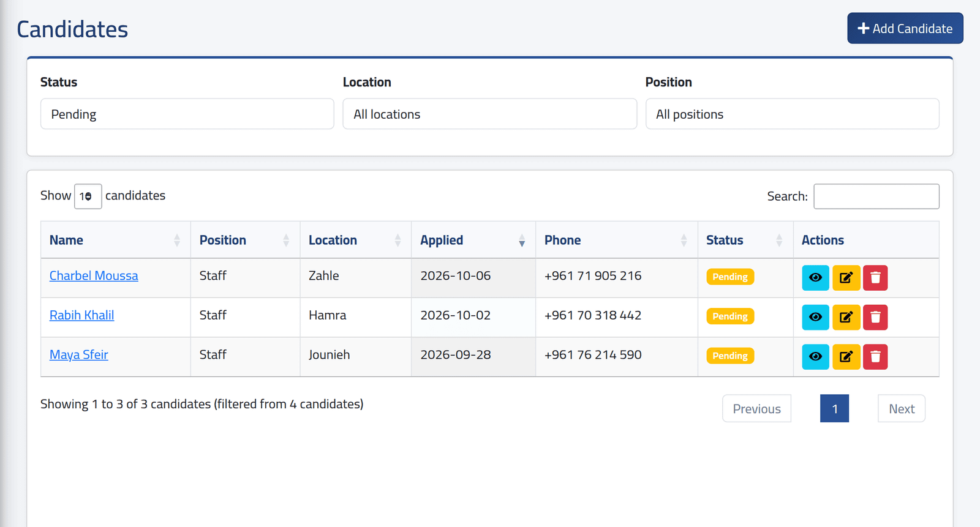
Task: Open the Location filter dropdown
Action: click(490, 114)
